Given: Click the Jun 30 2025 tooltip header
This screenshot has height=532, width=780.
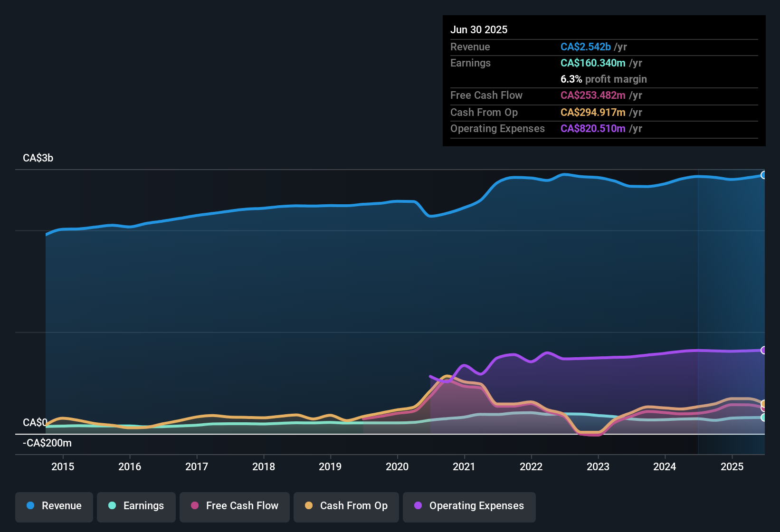Looking at the screenshot, I should 479,29.
